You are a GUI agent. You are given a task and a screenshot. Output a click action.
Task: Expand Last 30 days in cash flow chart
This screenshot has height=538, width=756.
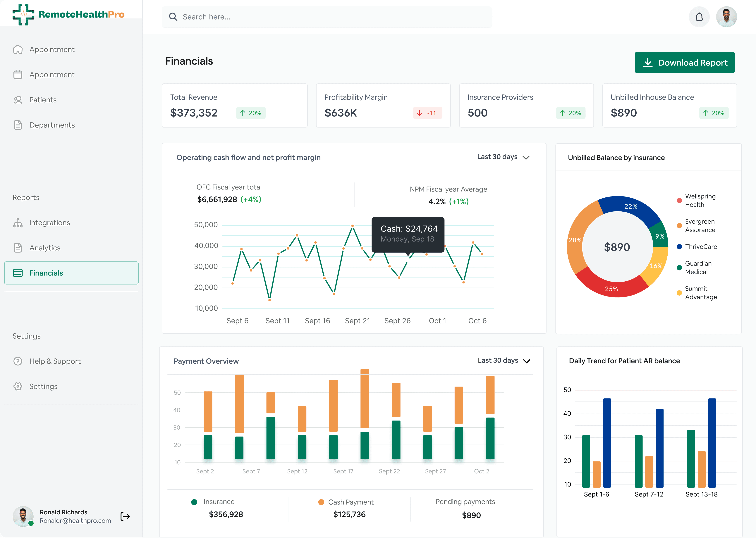coord(503,157)
